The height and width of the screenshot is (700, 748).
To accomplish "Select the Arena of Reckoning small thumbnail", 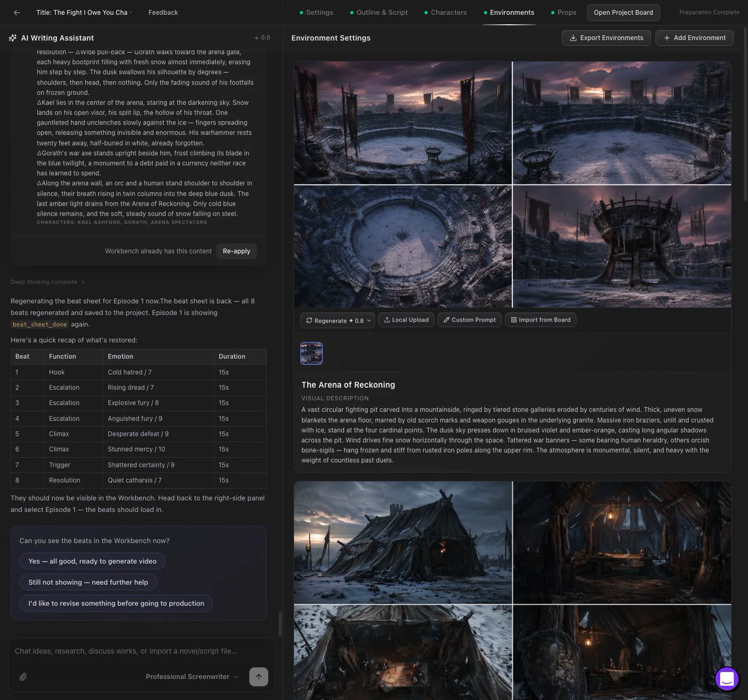I will point(311,354).
